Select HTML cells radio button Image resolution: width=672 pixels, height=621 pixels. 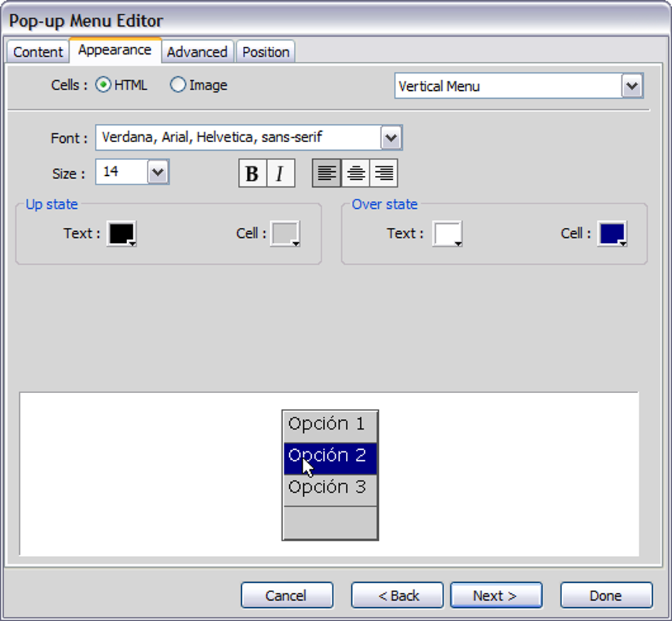click(x=103, y=85)
